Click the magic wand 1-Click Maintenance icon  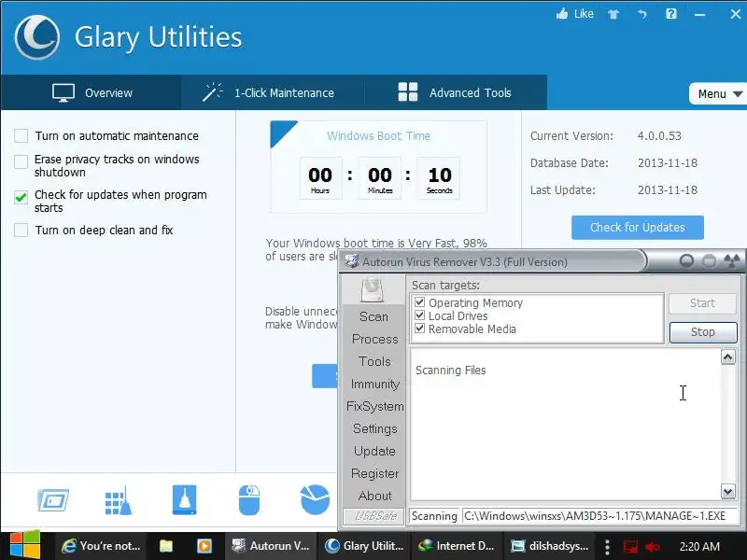pyautogui.click(x=213, y=91)
